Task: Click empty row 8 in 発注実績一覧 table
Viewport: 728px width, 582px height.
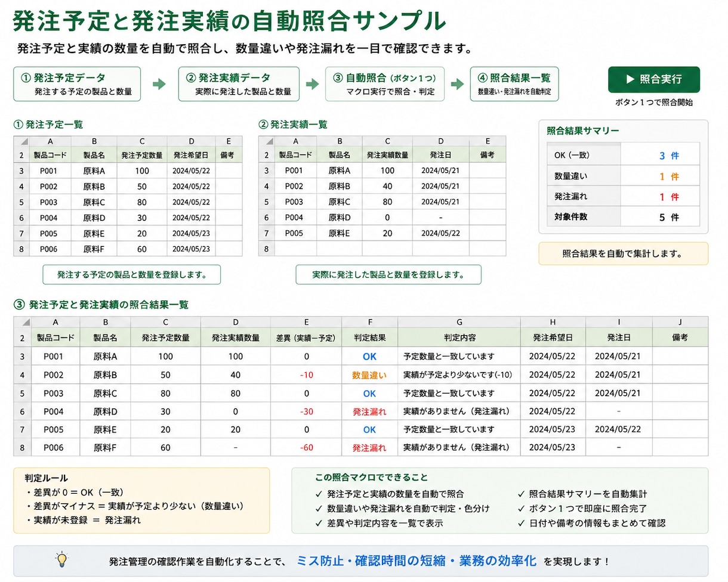Action: click(382, 249)
